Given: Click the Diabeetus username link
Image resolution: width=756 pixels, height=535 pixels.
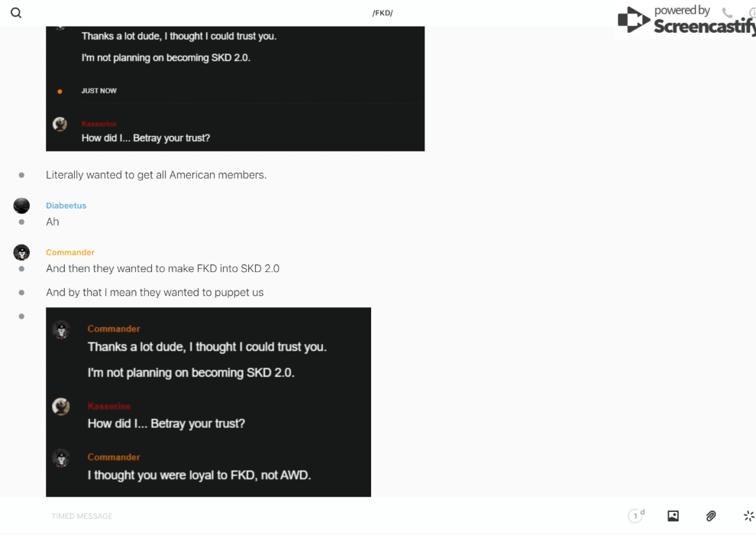Looking at the screenshot, I should click(x=66, y=206).
